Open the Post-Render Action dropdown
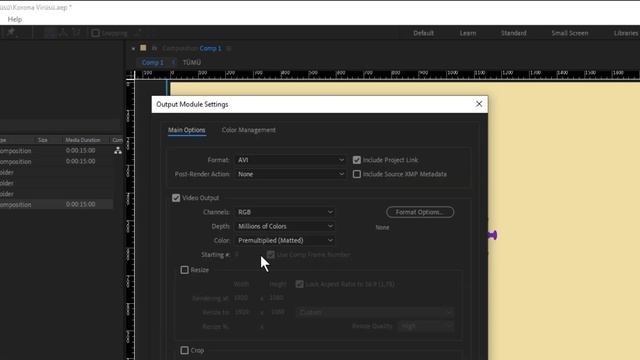 291,174
